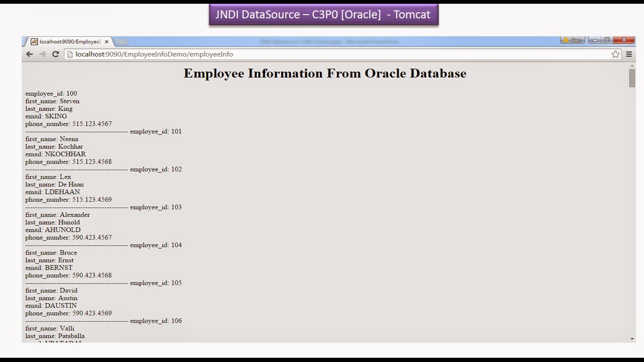Bookmark the page with the star icon
Image resolution: width=644 pixels, height=362 pixels.
(x=615, y=54)
